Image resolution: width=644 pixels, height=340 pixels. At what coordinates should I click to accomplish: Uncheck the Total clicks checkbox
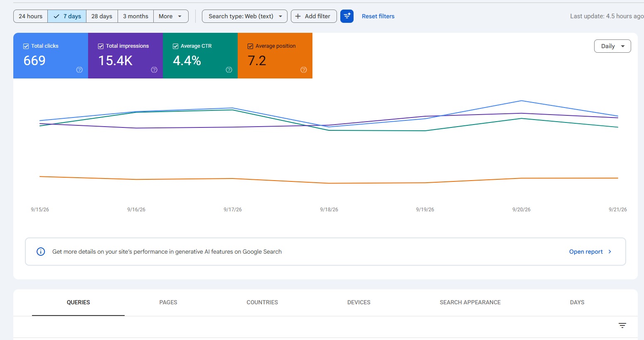26,46
